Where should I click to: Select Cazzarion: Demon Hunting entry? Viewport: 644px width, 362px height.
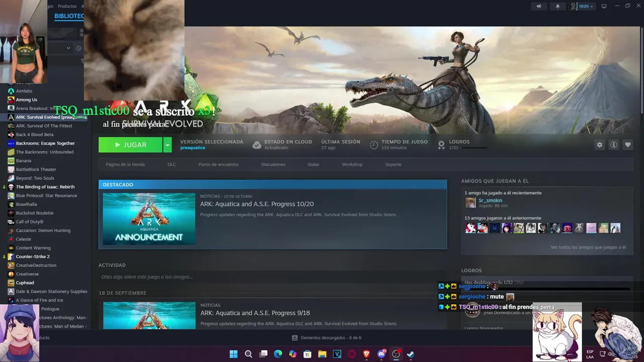coord(43,230)
